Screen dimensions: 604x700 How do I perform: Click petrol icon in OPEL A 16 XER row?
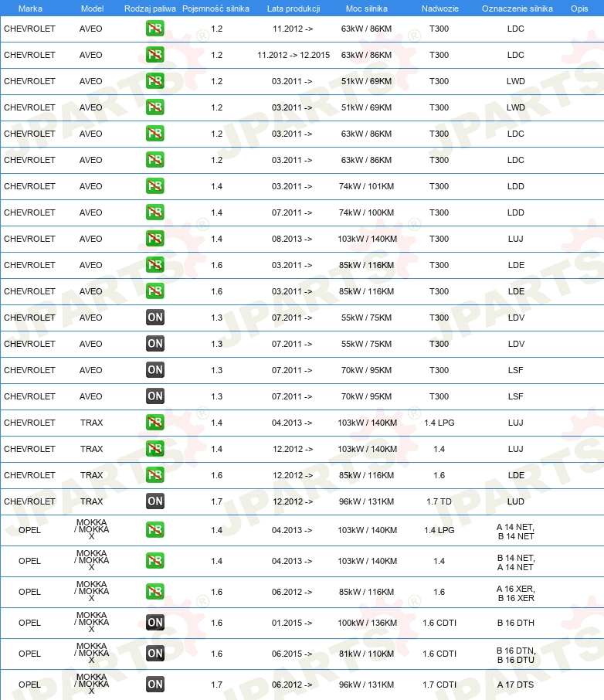tap(155, 592)
